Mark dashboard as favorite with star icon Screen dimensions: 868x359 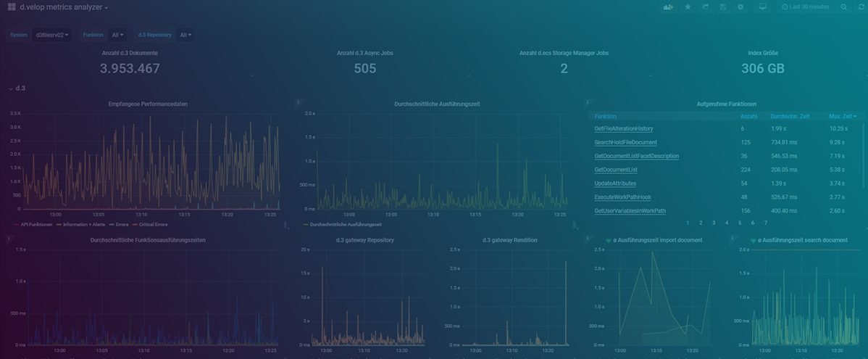point(688,7)
